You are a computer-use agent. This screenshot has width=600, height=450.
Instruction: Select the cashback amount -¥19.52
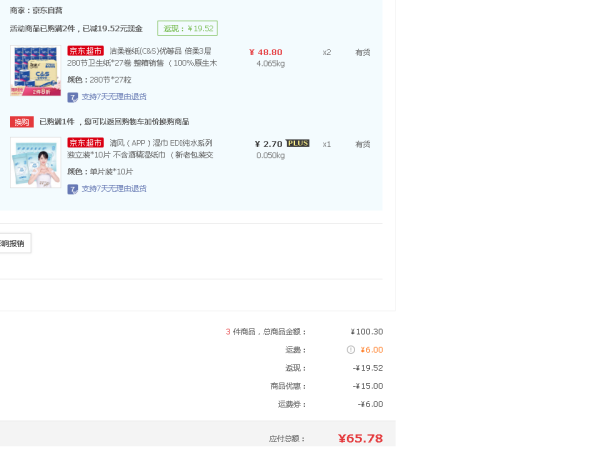coord(368,368)
